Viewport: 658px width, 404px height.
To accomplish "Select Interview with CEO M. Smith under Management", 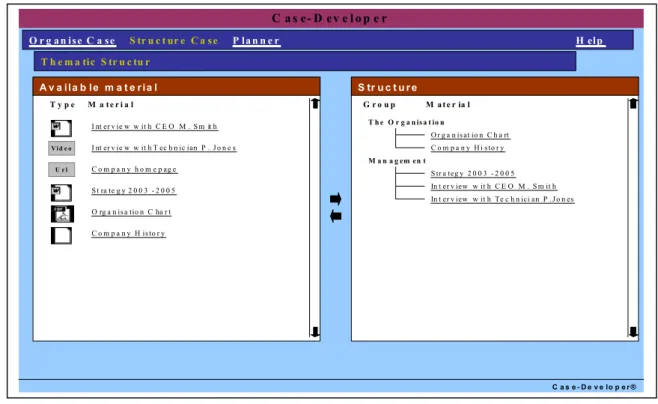I will [x=494, y=186].
